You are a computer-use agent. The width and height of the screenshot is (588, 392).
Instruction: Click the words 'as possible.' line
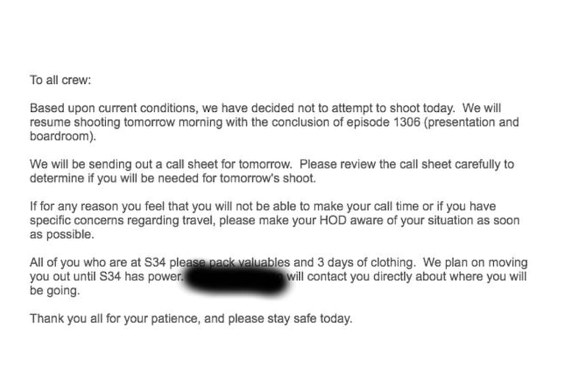62,235
